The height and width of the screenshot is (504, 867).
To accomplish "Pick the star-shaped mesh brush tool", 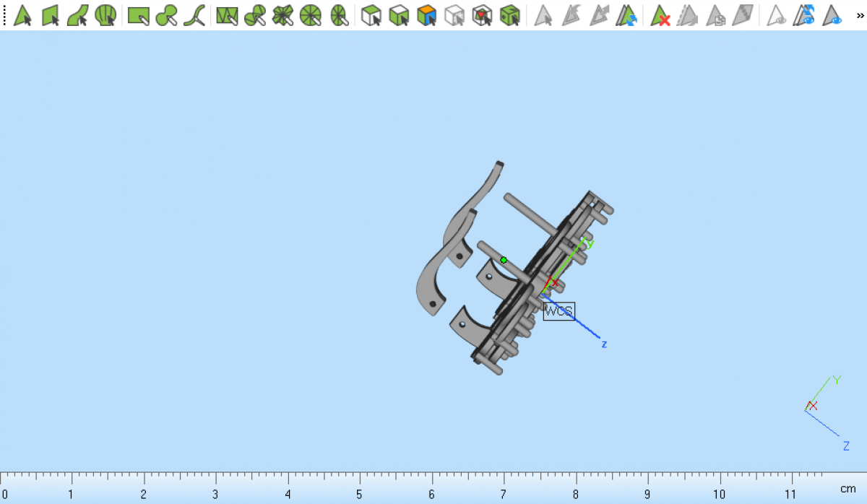I will coord(282,15).
